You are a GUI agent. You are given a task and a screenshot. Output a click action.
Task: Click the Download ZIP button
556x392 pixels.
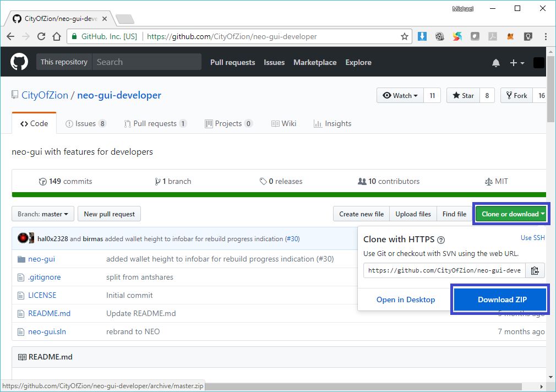pyautogui.click(x=502, y=300)
